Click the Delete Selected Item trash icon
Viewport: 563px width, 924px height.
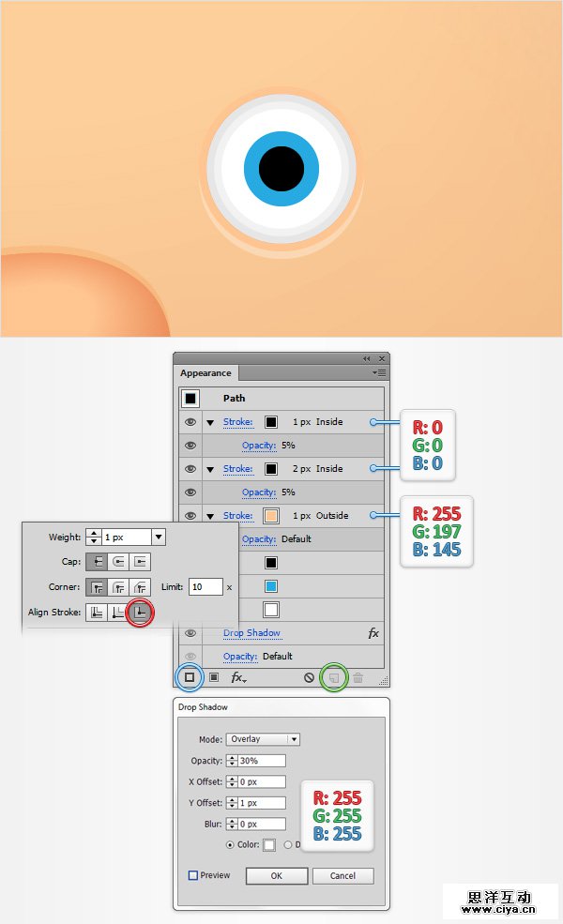358,677
